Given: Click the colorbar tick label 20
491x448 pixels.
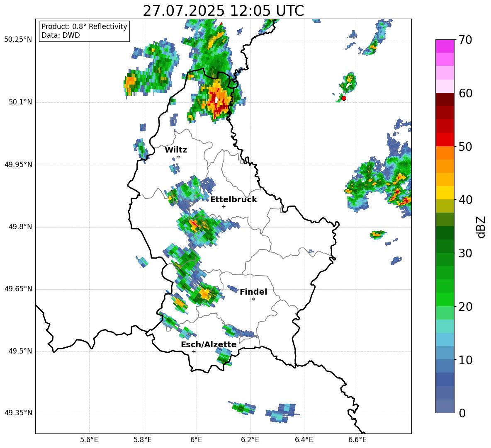Looking at the screenshot, I should (465, 307).
